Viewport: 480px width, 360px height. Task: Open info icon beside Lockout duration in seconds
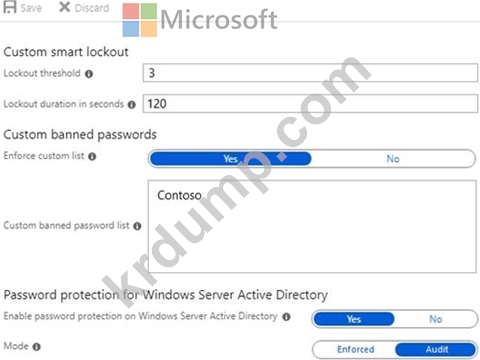[132, 105]
